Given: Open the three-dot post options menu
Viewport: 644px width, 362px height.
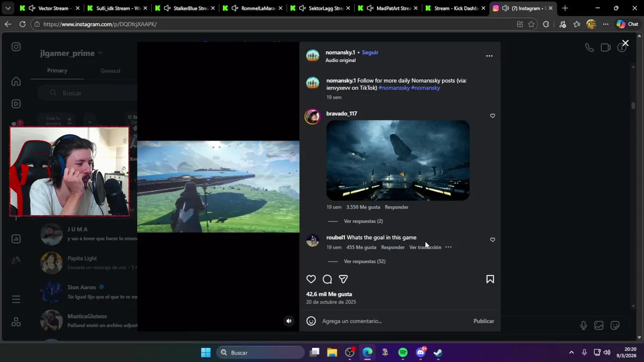Looking at the screenshot, I should [x=489, y=56].
